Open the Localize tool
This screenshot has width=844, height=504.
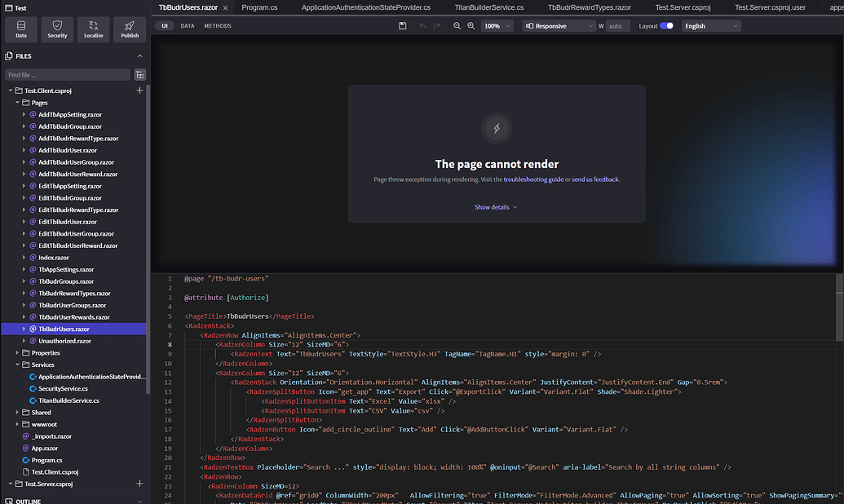tap(93, 29)
